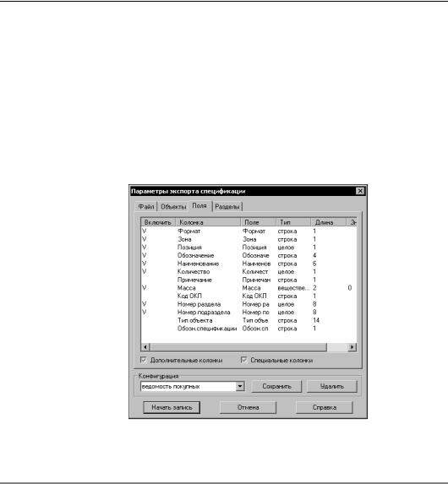Click the Колонка column header
The image size is (448, 484).
(208, 222)
